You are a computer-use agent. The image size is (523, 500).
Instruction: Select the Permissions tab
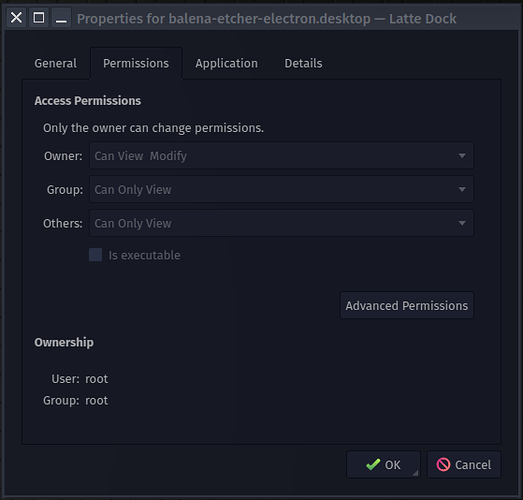coord(136,63)
